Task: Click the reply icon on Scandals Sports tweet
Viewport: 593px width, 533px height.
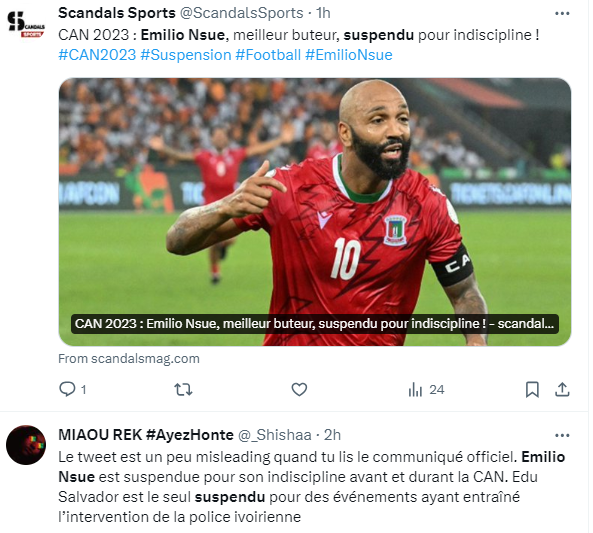Action: [x=68, y=389]
